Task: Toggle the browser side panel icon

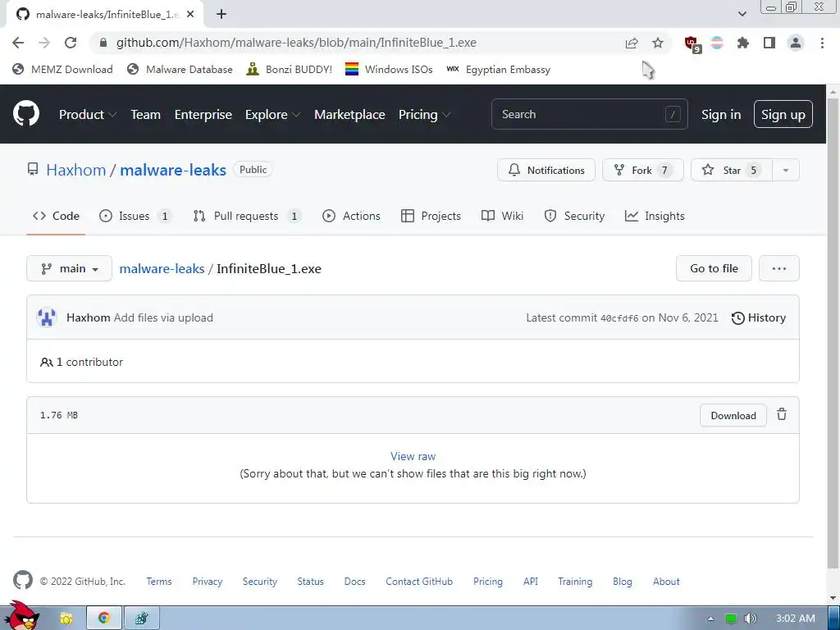Action: (769, 43)
